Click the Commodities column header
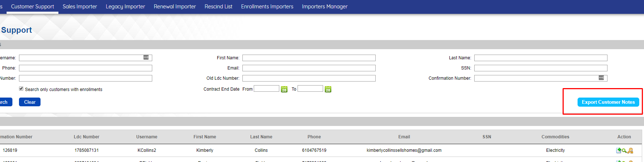The image size is (644, 162). pyautogui.click(x=555, y=137)
